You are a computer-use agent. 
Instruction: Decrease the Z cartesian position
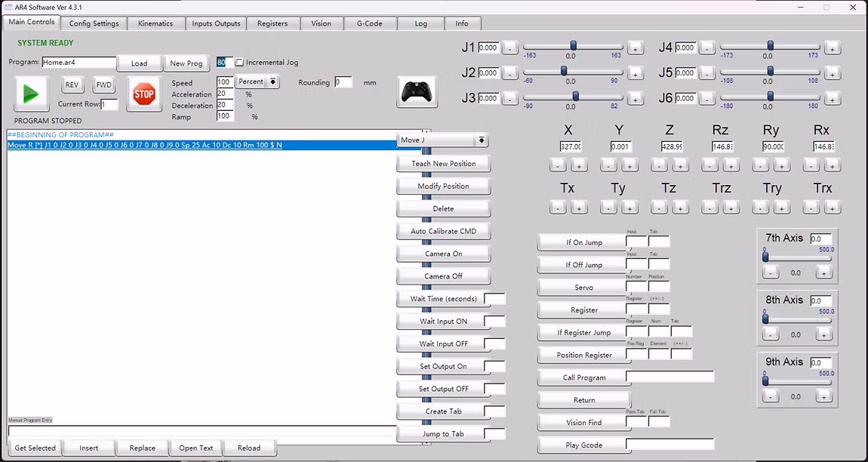659,165
